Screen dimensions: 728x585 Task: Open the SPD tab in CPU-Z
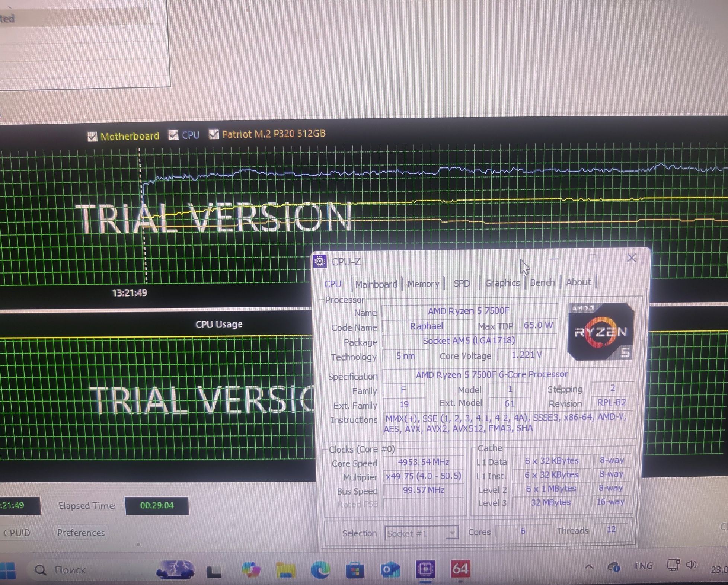462,283
